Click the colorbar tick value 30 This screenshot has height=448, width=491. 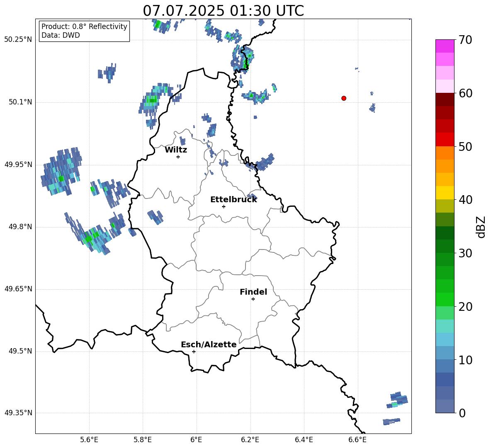pos(465,253)
